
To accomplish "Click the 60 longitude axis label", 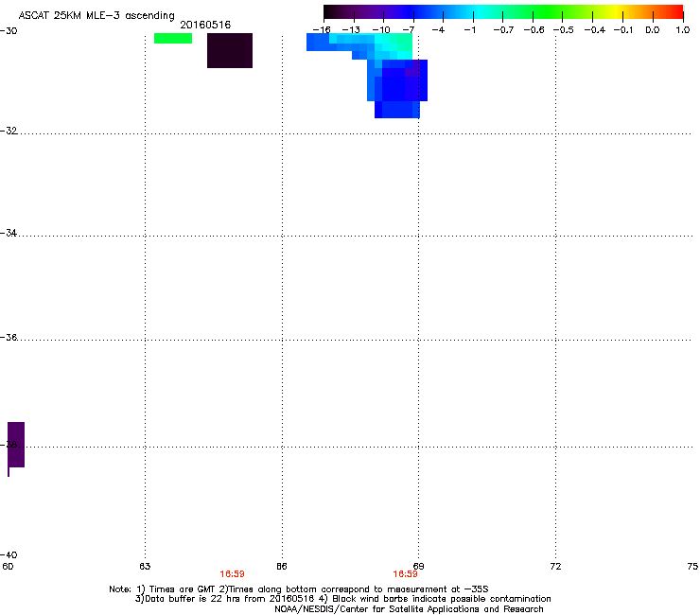I will click(x=8, y=567).
